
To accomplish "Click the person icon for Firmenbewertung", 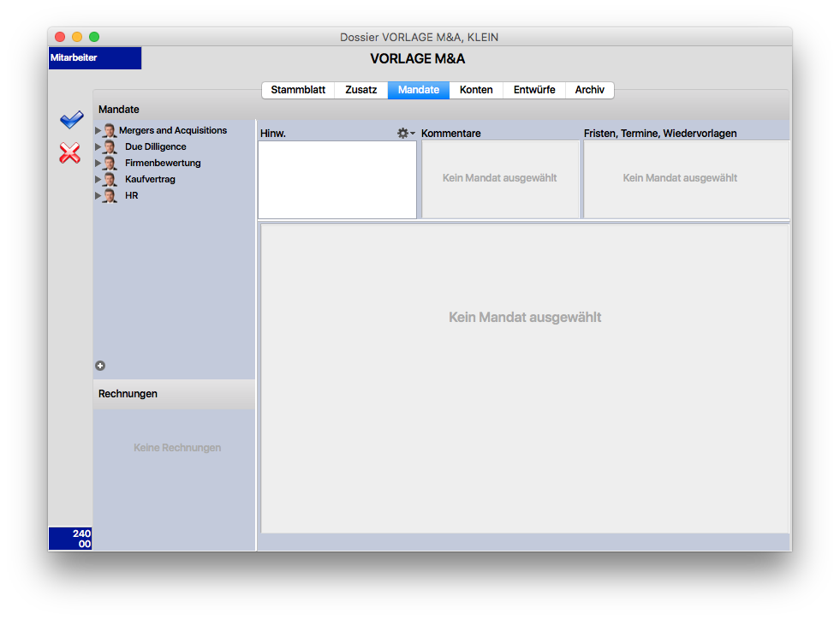I will click(110, 163).
